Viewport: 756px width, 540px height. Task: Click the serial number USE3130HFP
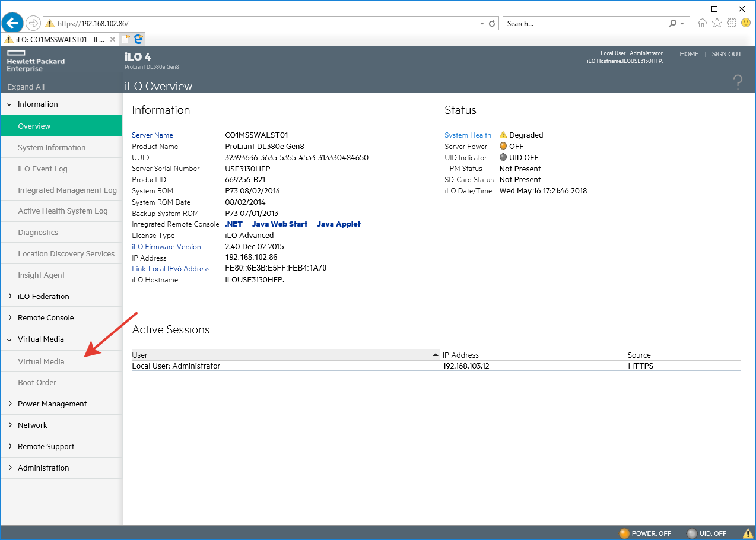coord(247,169)
